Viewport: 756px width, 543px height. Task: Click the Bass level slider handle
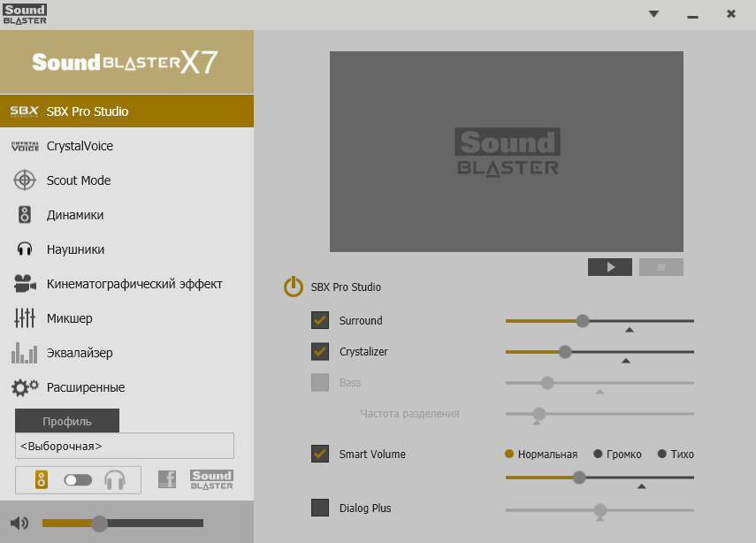click(547, 383)
